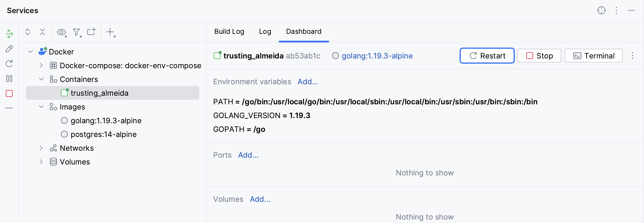
Task: Collapse the Containers tree node
Action: (41, 79)
